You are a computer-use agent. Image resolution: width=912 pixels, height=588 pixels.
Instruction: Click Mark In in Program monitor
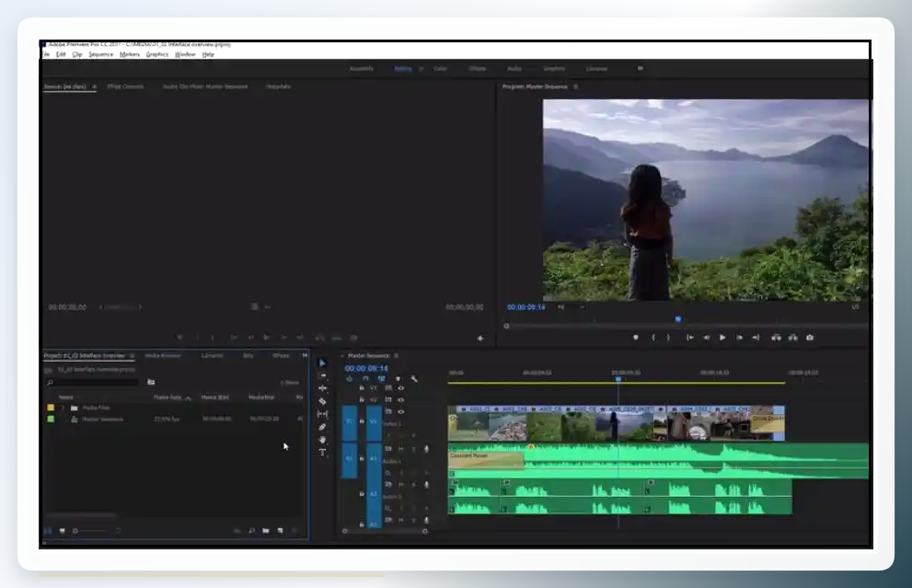[x=653, y=338]
